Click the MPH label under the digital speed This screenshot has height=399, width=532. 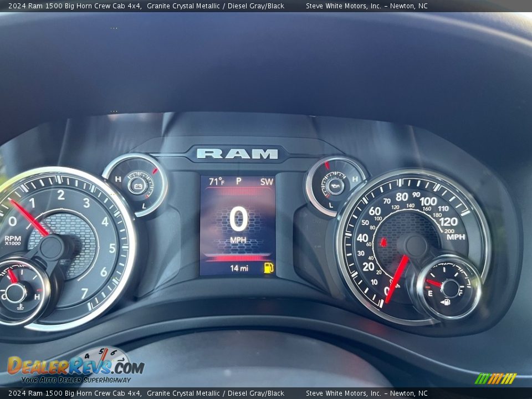(x=238, y=240)
